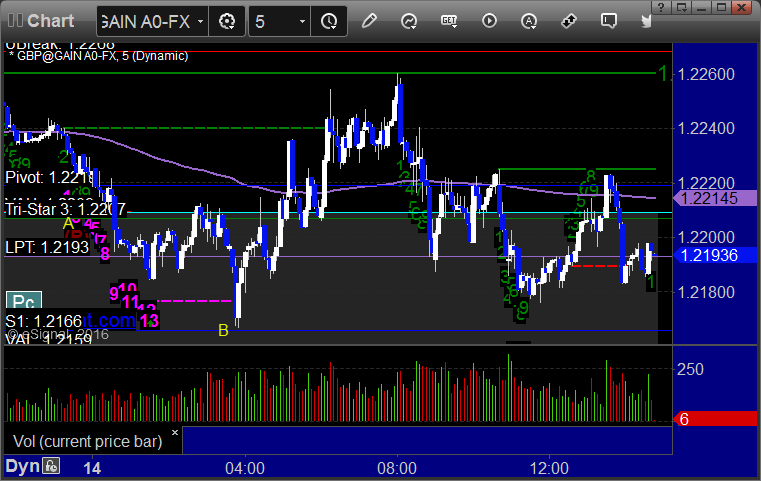Click the play replay icon
The image size is (761, 481).
pyautogui.click(x=489, y=21)
